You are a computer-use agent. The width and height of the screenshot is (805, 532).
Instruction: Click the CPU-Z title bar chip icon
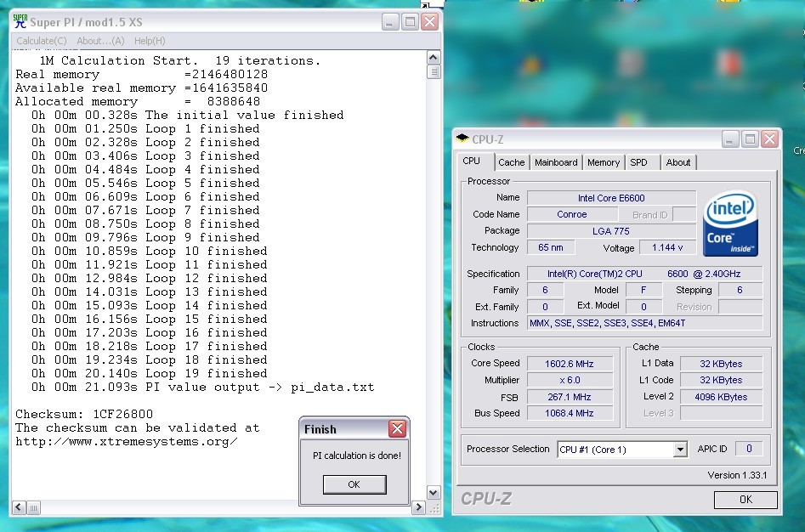click(462, 138)
